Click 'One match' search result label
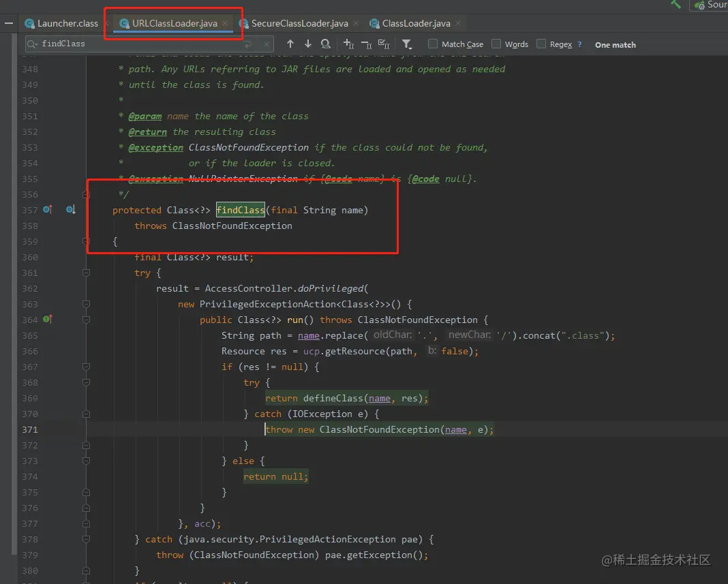The image size is (728, 584). [615, 44]
